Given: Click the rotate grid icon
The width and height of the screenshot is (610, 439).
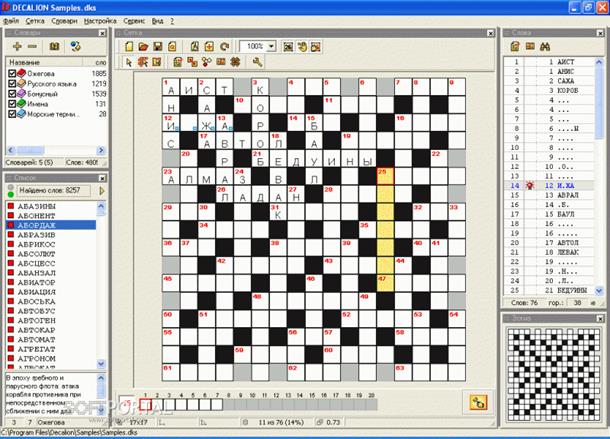Looking at the screenshot, I should coord(219,47).
